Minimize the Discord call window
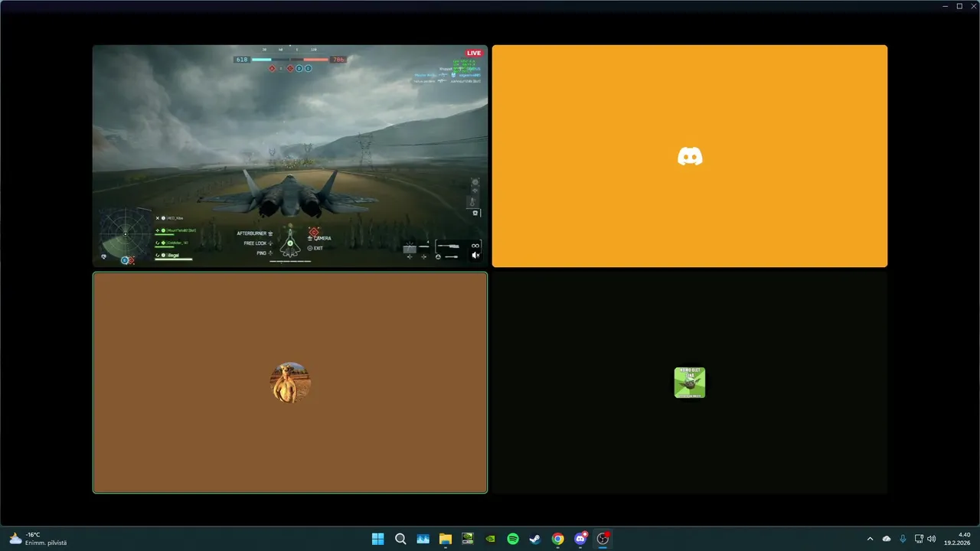The image size is (980, 551). pos(946,6)
